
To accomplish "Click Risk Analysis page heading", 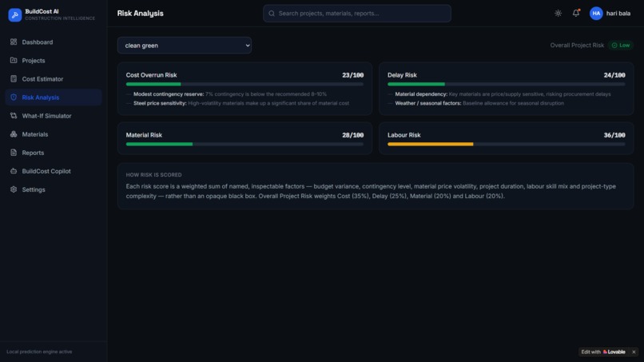I will (140, 14).
